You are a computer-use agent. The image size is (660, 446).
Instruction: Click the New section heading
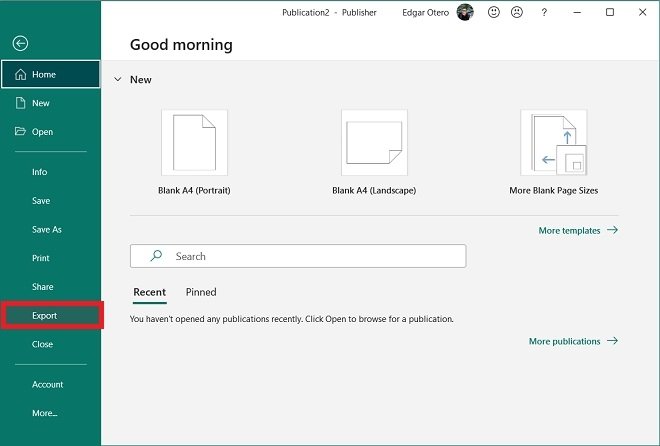[x=141, y=80]
